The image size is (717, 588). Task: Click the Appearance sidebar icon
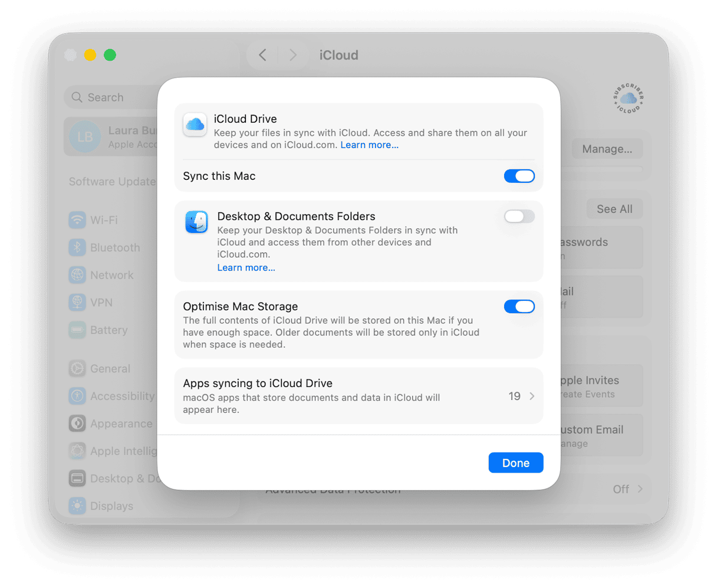(77, 423)
